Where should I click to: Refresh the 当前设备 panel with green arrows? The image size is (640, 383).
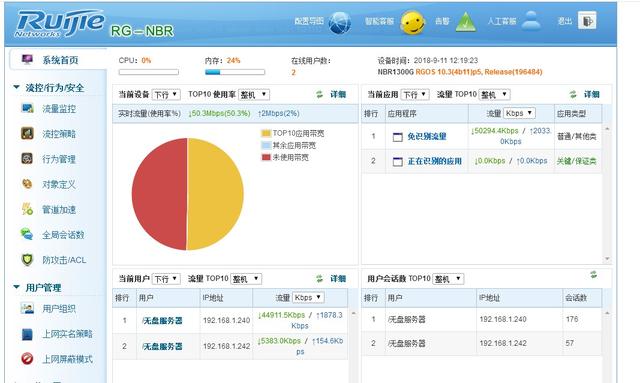click(320, 94)
